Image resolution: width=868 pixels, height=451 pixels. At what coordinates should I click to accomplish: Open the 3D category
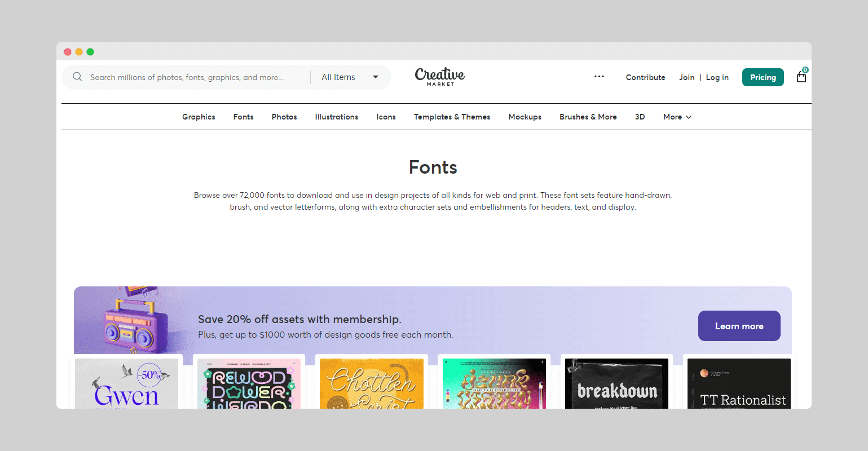(640, 117)
